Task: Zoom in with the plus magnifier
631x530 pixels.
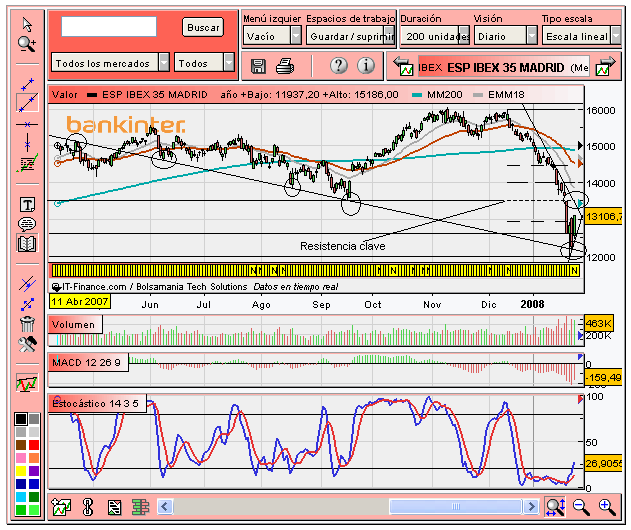Action: tap(607, 507)
